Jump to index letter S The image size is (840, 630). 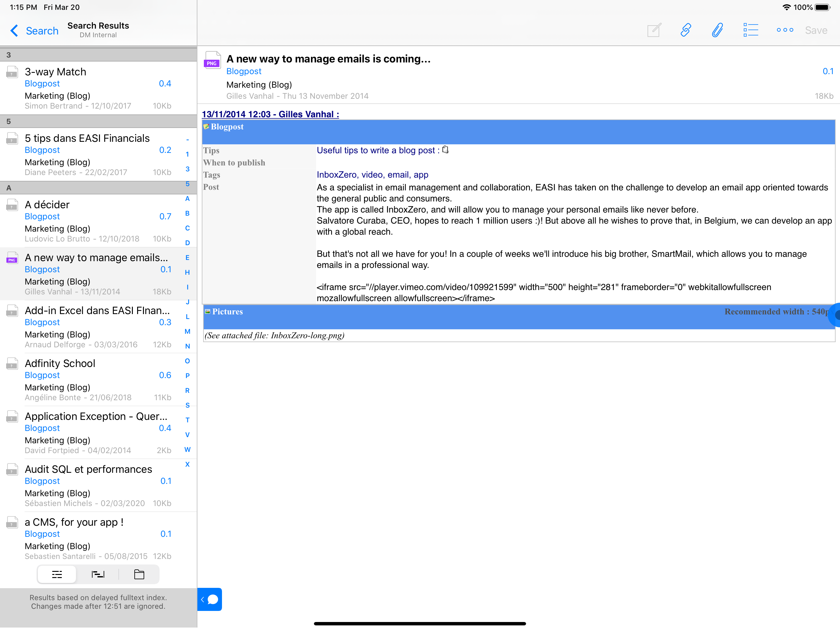coord(187,405)
